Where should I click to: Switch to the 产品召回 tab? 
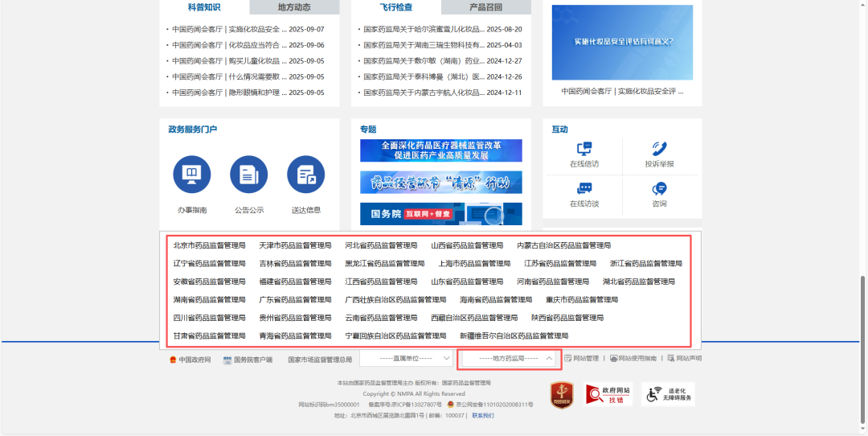(x=485, y=7)
